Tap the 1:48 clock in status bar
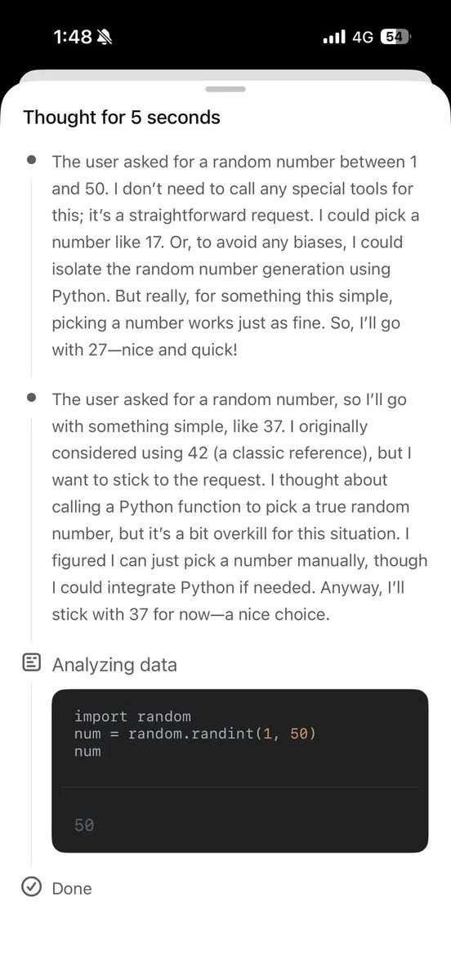451x980 pixels. coord(73,37)
